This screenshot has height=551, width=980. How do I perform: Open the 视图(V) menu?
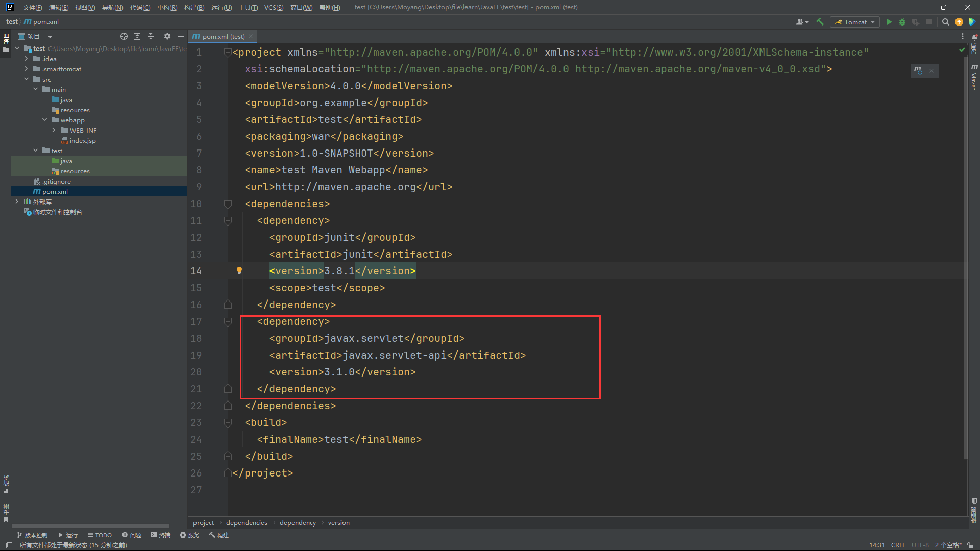pyautogui.click(x=85, y=7)
